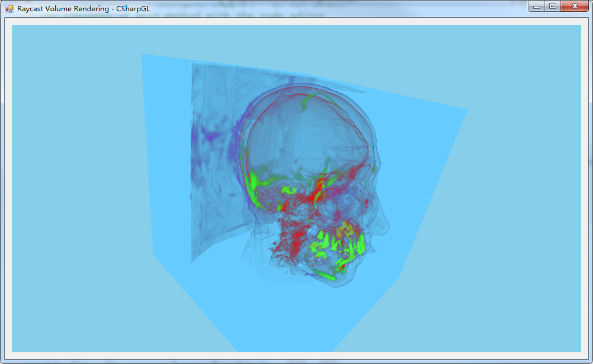
Task: Click the top-left corner of the volume bounding box
Action: pos(142,56)
